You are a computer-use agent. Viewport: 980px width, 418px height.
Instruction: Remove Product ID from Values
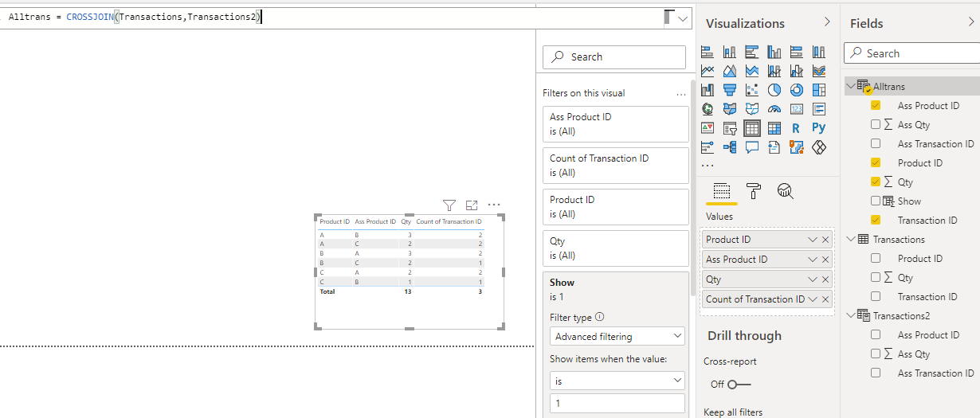click(825, 239)
